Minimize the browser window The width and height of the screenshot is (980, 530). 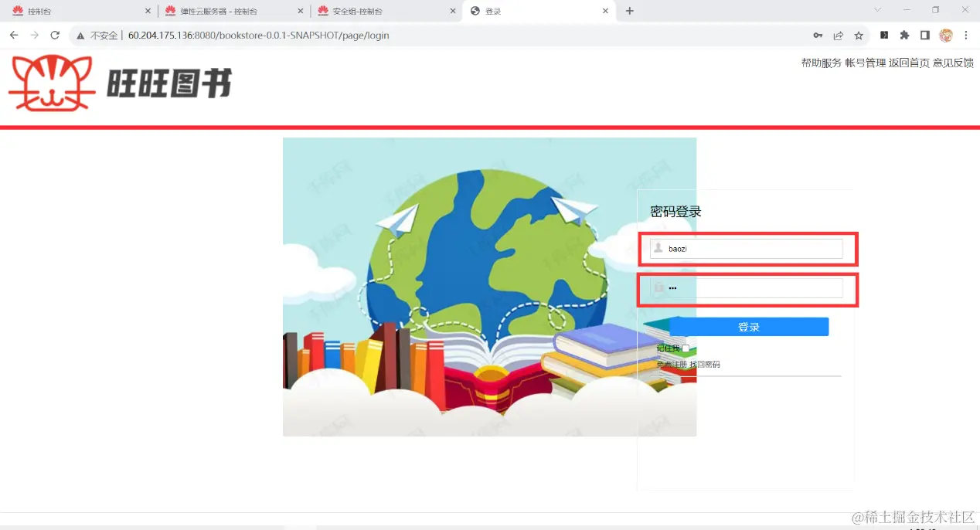point(907,10)
